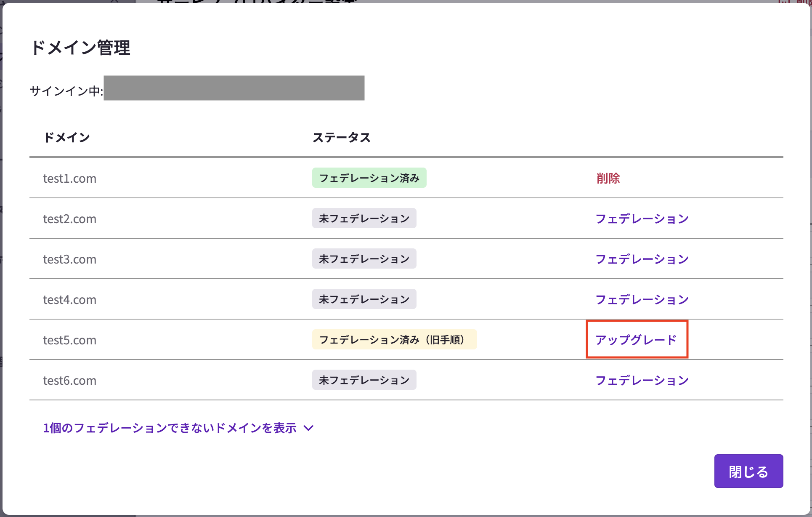Select the domain name test1.com

[69, 178]
